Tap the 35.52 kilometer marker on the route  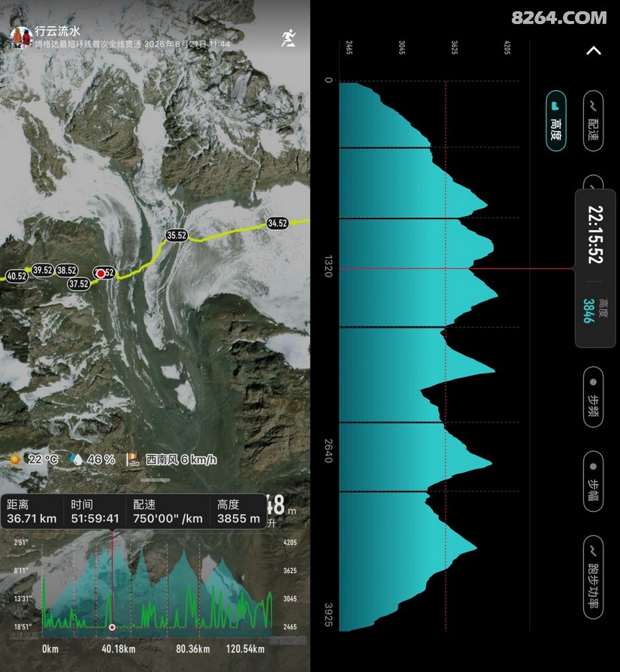[177, 235]
